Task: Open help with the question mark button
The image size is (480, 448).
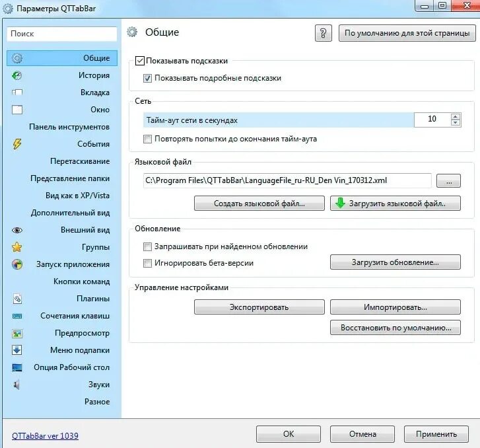Action: [x=324, y=33]
